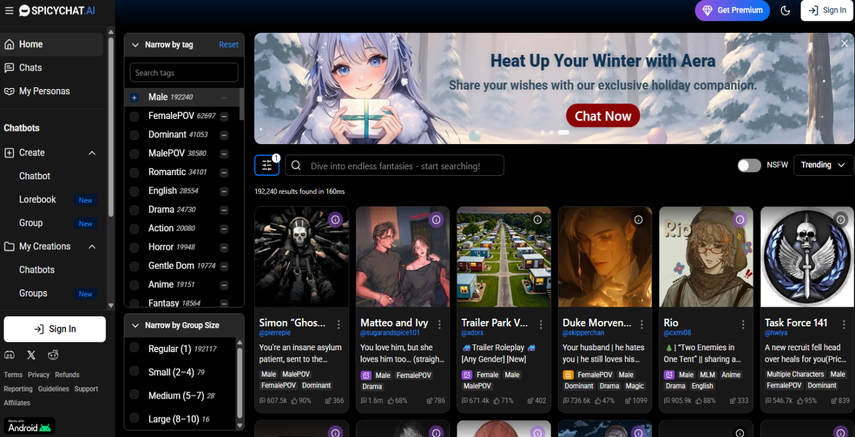Switch to dark mode with moon icon
The image size is (855, 437).
(785, 11)
